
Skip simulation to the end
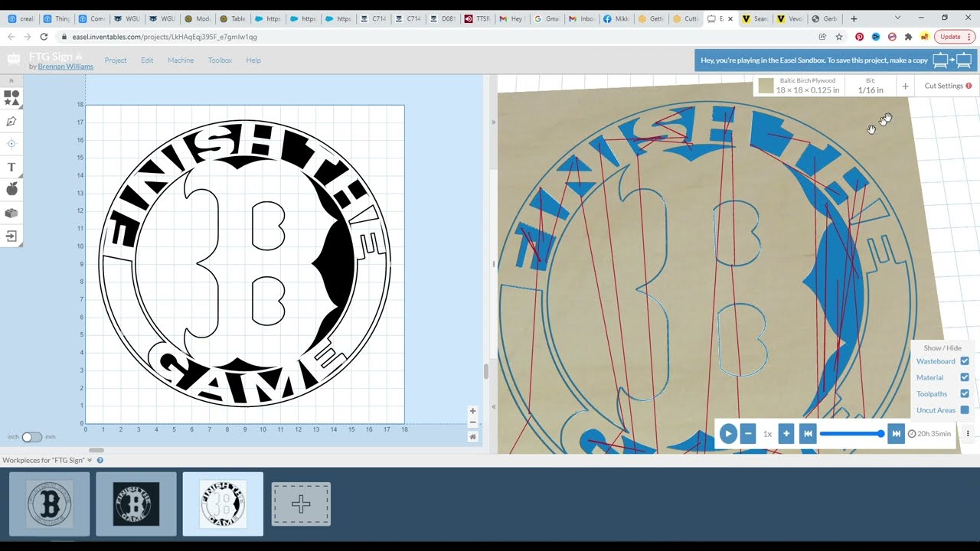pyautogui.click(x=895, y=434)
